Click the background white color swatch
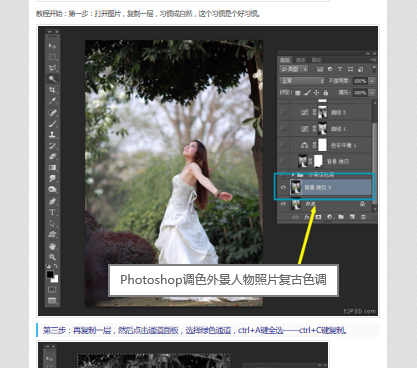 [56, 279]
